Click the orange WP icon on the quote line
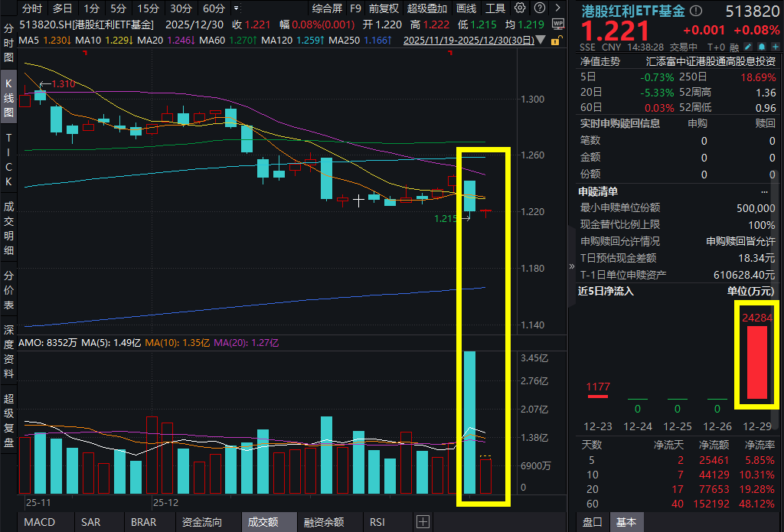Image resolution: width=784 pixels, height=532 pixels. (x=558, y=24)
